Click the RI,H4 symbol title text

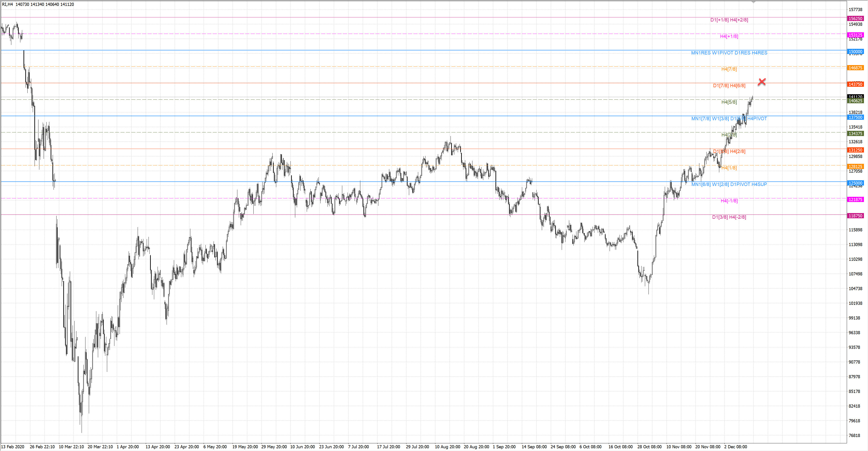pos(7,4)
